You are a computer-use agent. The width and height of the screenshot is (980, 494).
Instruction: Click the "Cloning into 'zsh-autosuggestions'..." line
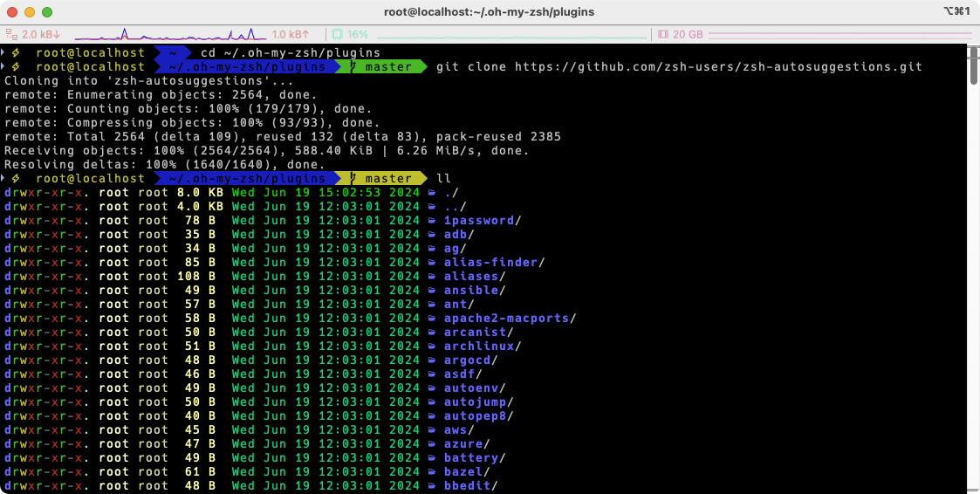click(x=150, y=80)
